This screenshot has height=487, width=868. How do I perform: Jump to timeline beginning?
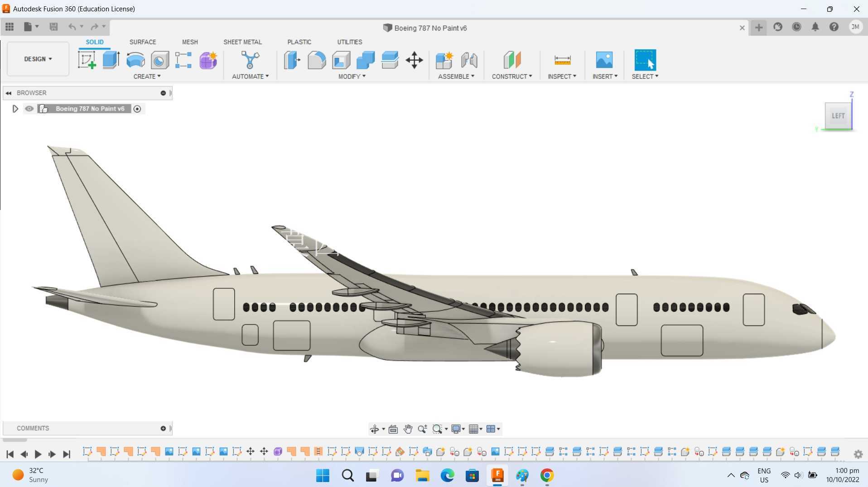pyautogui.click(x=10, y=454)
